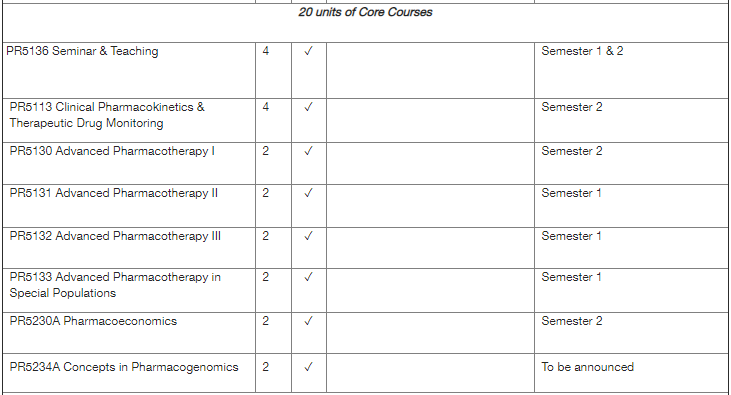The height and width of the screenshot is (395, 731).
Task: Click the checkmark for PR5130 Advanced Pharmacotherapy I
Action: [x=308, y=151]
